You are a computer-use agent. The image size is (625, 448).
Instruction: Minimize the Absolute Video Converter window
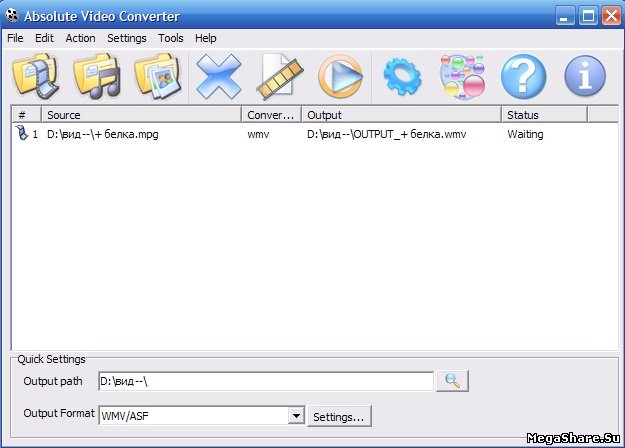pos(565,16)
